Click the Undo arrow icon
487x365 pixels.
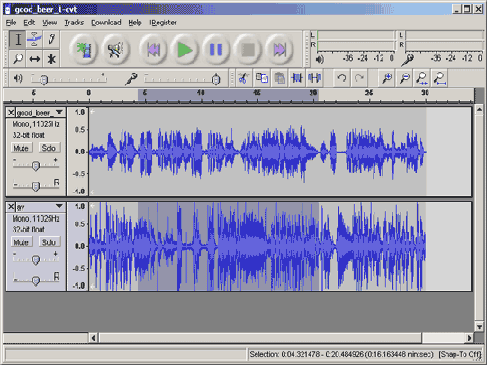342,78
